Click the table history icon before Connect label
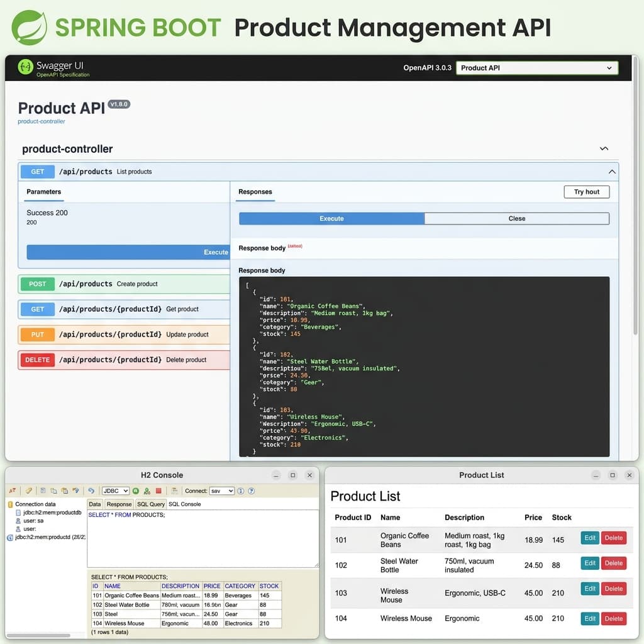 (x=175, y=491)
